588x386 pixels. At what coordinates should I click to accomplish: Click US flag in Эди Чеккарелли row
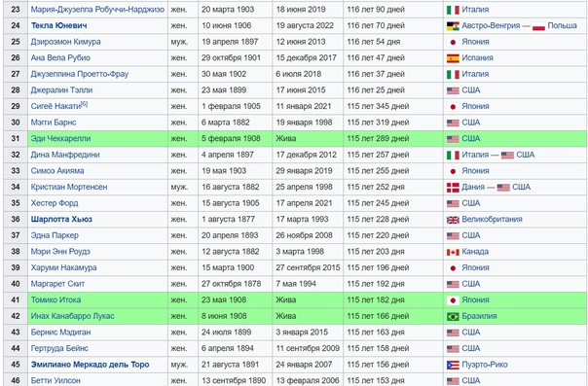[453, 139]
